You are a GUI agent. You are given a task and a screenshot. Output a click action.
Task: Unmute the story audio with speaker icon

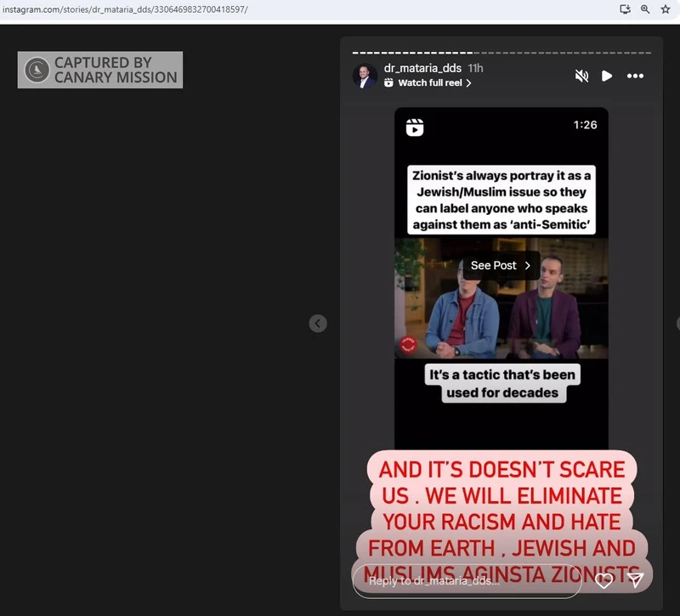click(581, 76)
